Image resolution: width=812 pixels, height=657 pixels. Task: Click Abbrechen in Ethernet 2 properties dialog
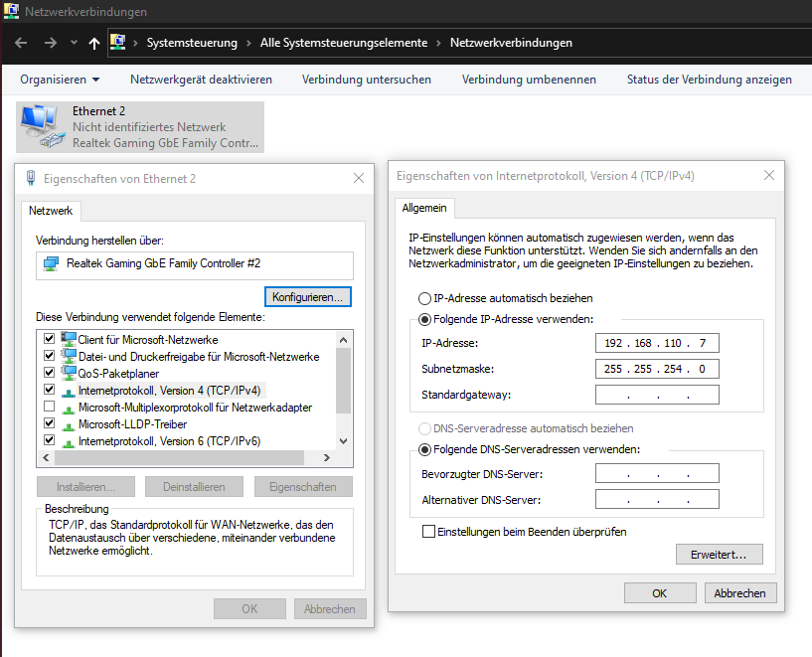[x=330, y=609]
